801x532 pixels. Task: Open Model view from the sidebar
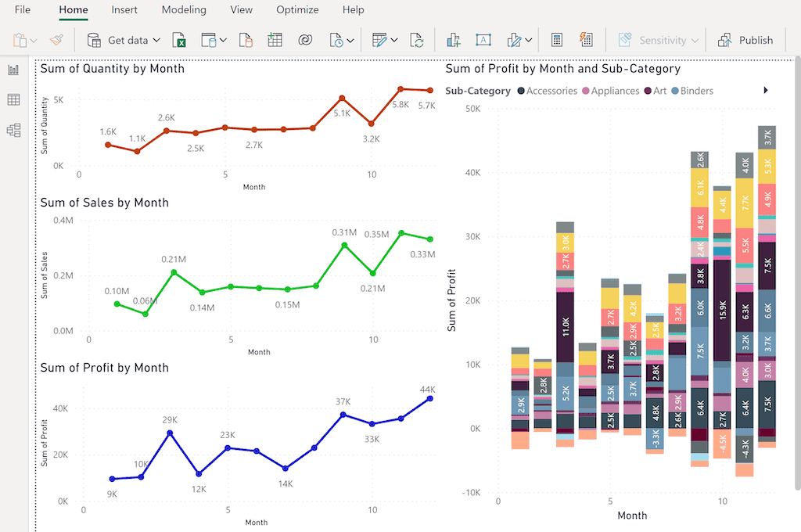pos(13,130)
